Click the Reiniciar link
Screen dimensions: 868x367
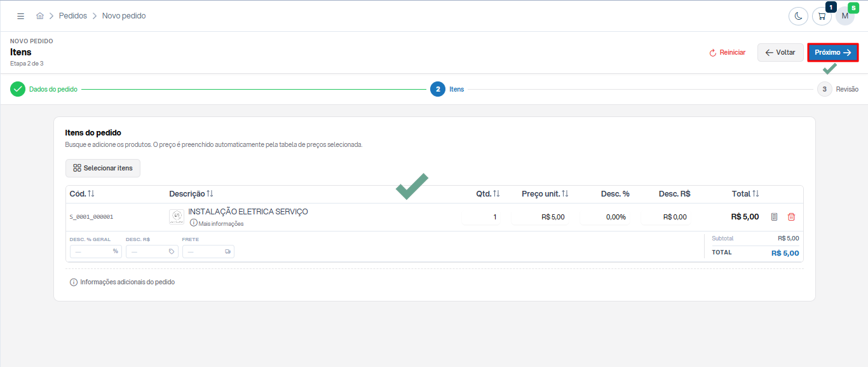click(x=728, y=53)
